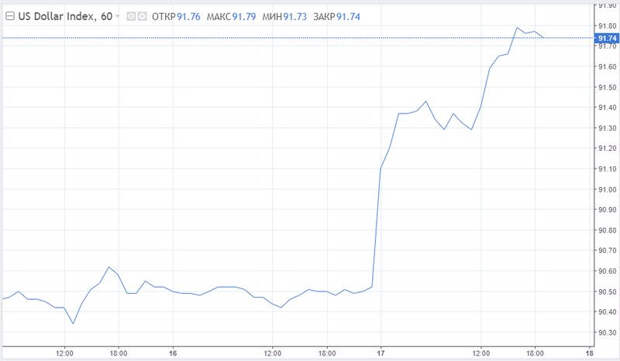Viewport: 620px width, 361px height.
Task: Click date 17 on time axis
Action: pyautogui.click(x=380, y=353)
